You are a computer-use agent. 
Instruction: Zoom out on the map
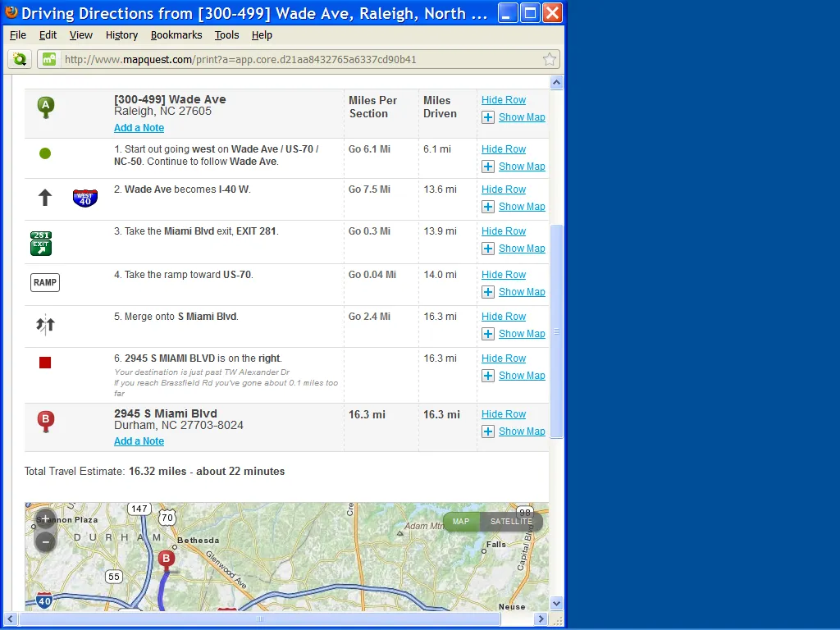pyautogui.click(x=45, y=541)
